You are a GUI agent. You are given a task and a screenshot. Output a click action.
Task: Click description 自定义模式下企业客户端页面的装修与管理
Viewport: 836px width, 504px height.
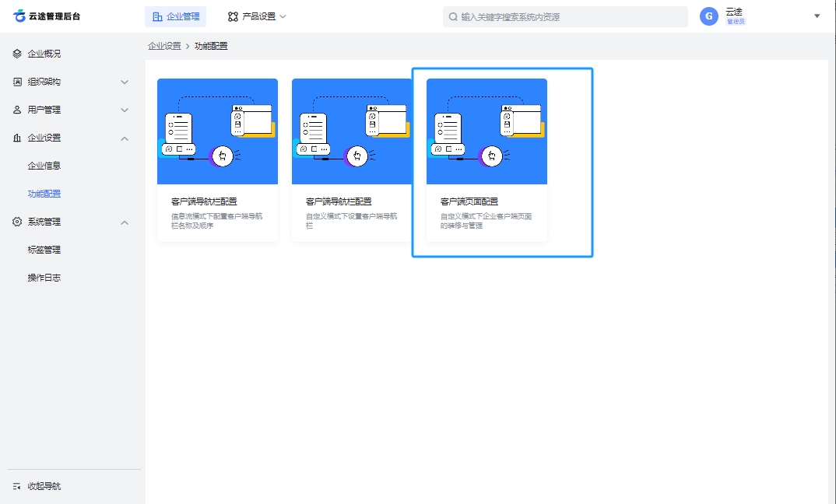(486, 221)
